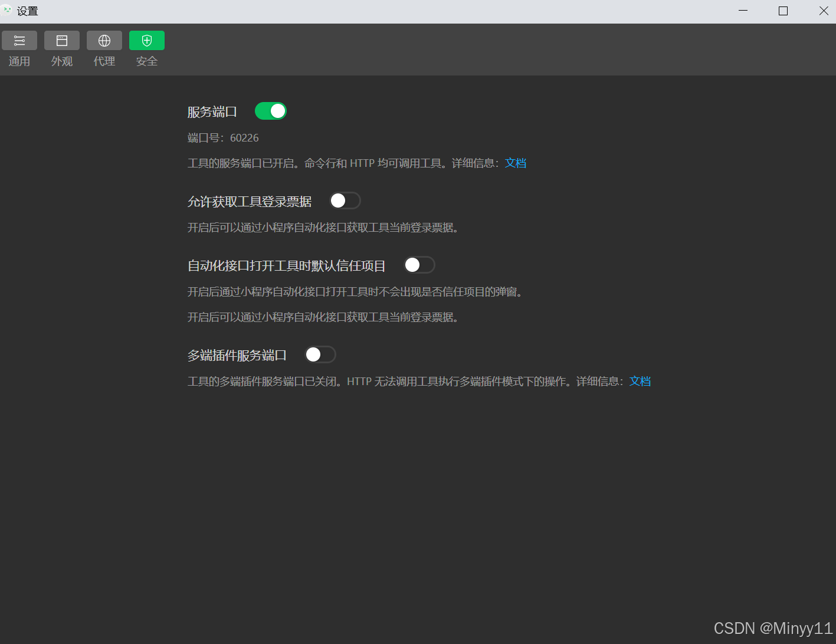Click the 代理 tab label
The height and width of the screenshot is (644, 836).
click(x=104, y=61)
